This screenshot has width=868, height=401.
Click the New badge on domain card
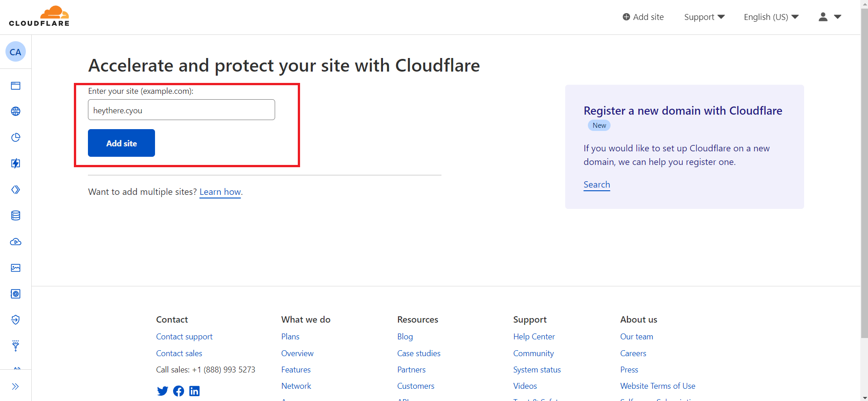599,126
